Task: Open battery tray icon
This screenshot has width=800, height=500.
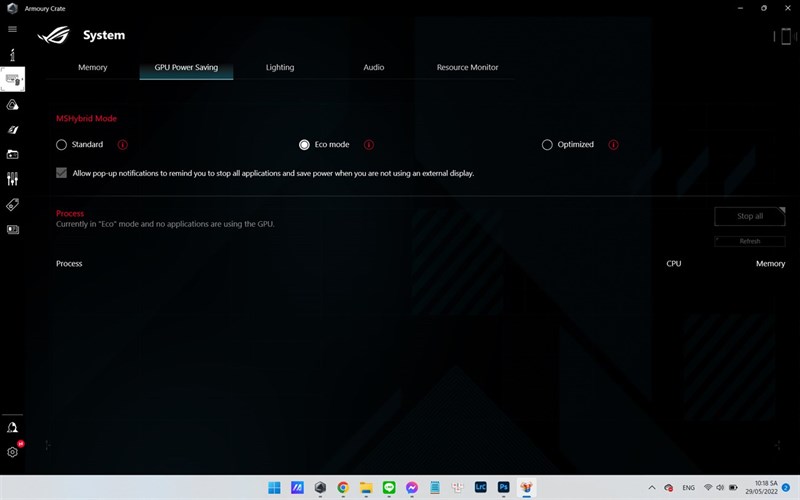Action: pos(733,488)
